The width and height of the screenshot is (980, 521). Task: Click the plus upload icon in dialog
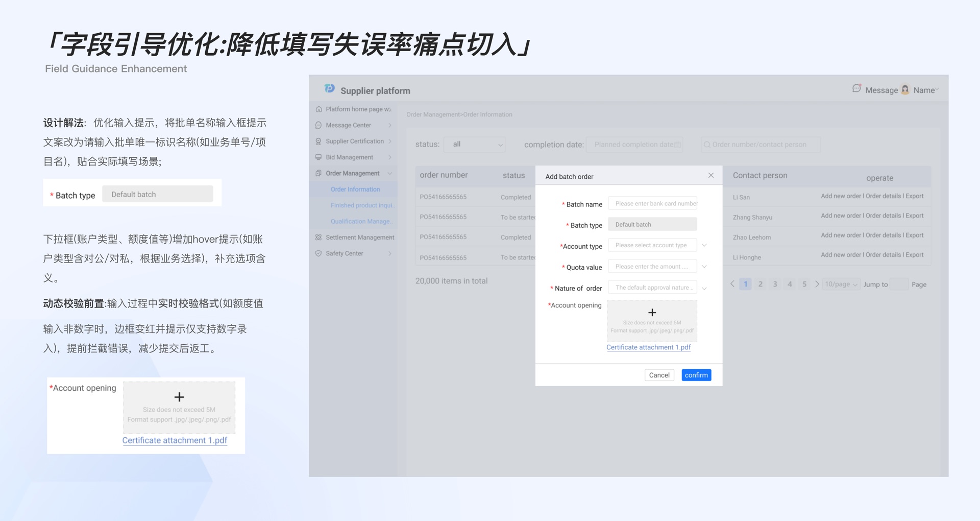[652, 313]
